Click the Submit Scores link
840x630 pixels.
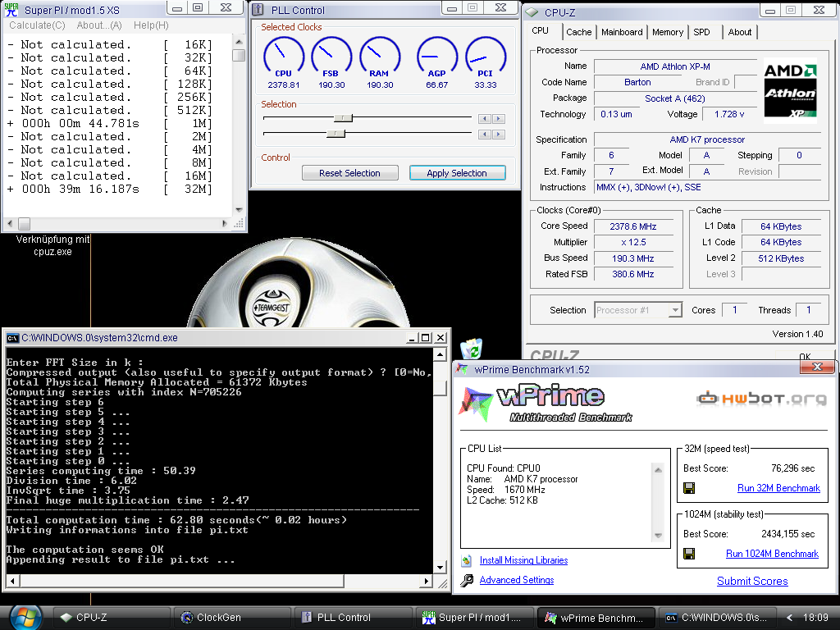click(x=752, y=582)
